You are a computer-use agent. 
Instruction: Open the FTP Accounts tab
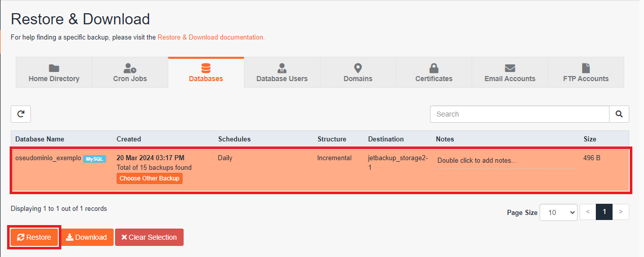pos(586,72)
